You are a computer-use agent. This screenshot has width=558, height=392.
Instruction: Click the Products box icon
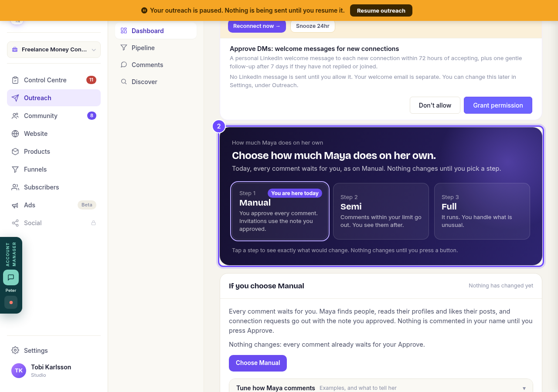(x=15, y=152)
